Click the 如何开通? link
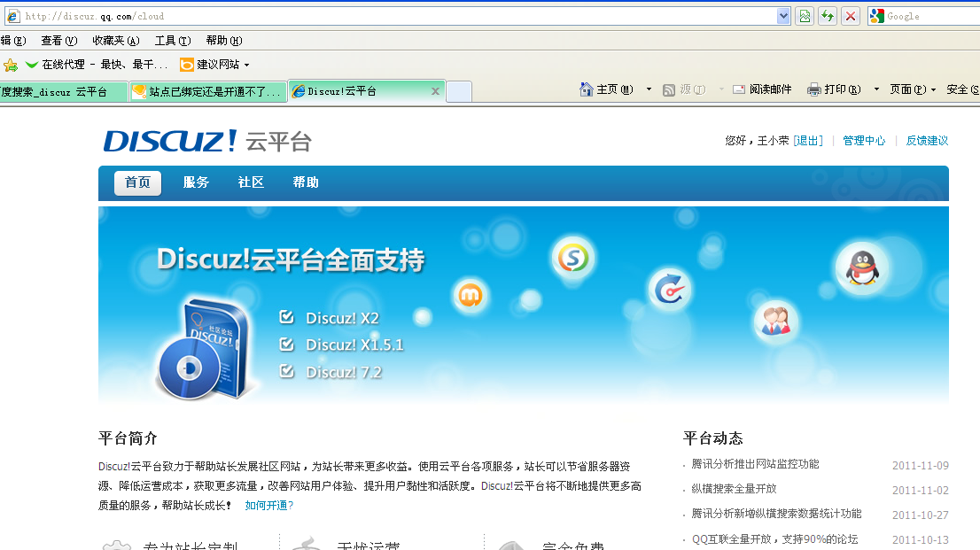This screenshot has width=980, height=550. (268, 505)
